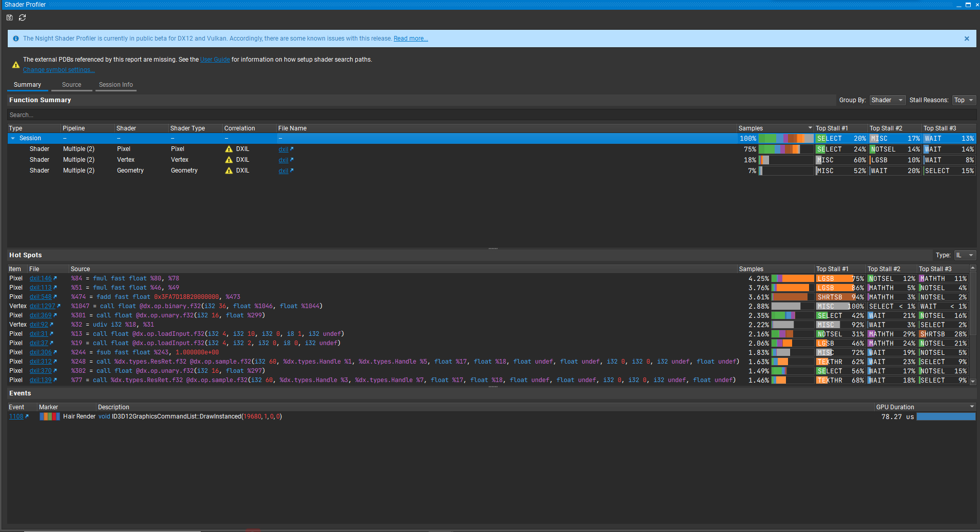Switch to the Session Info tab
Viewport: 980px width, 532px height.
pos(116,85)
